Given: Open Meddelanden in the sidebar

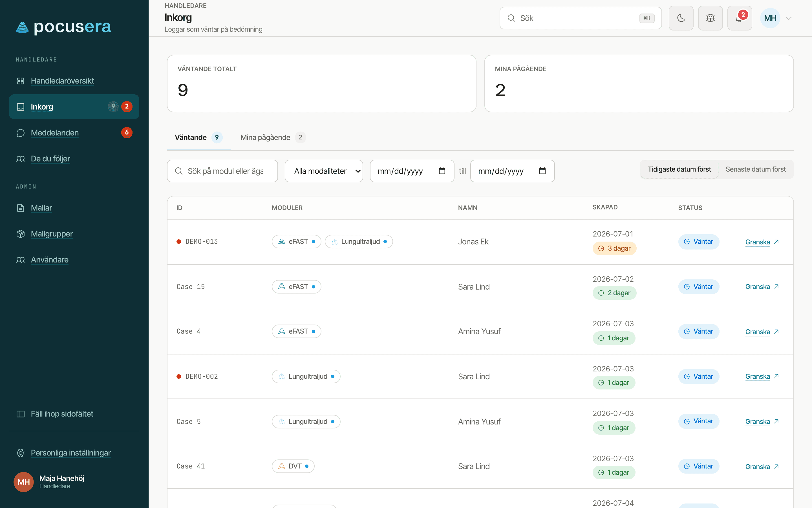Looking at the screenshot, I should tap(74, 133).
